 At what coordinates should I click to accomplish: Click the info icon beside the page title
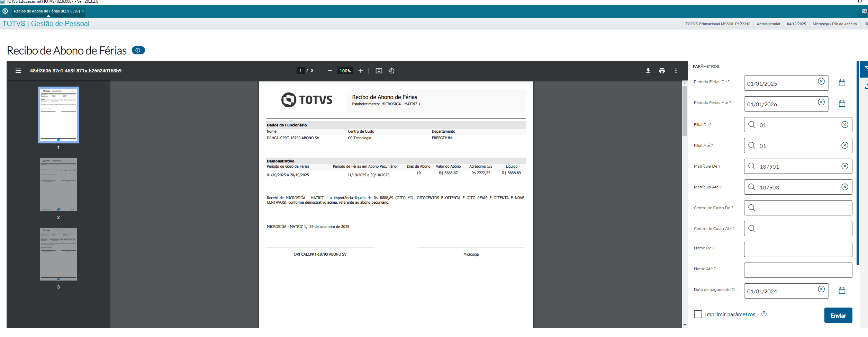click(138, 50)
